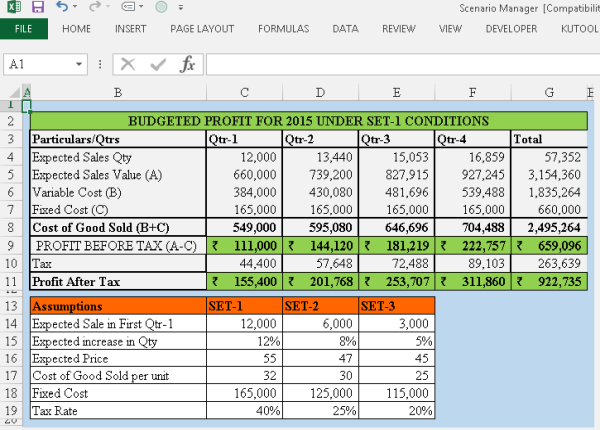Click inside the formula bar input
600x430 pixels.
pos(400,65)
